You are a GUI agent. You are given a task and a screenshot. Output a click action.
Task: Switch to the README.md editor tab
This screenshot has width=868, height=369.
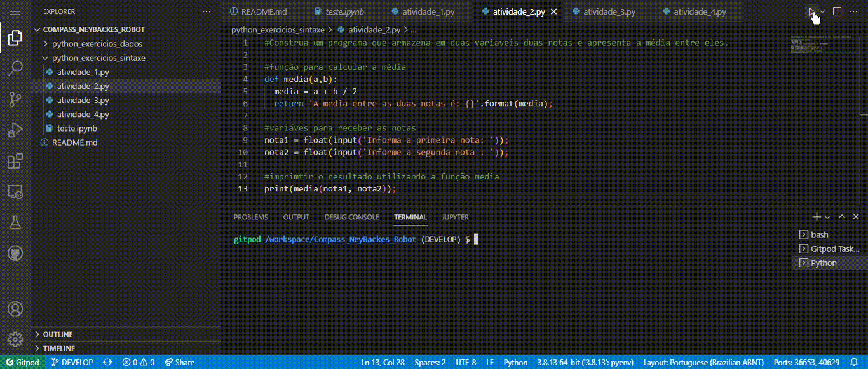tap(264, 11)
